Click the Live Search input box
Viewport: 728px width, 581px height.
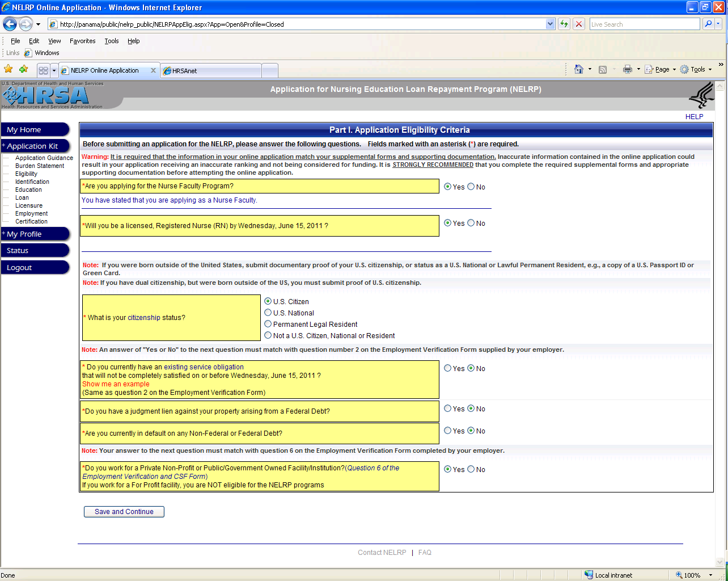point(644,24)
